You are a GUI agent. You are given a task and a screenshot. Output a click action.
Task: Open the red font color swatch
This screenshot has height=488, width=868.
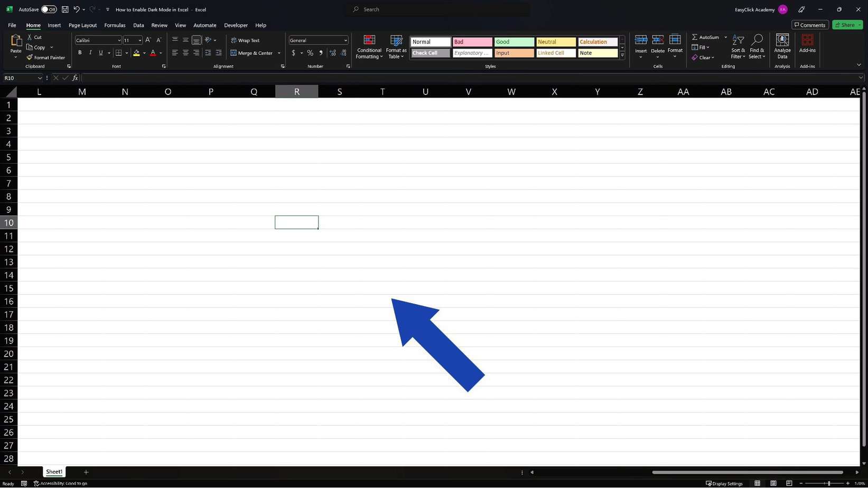click(x=153, y=53)
